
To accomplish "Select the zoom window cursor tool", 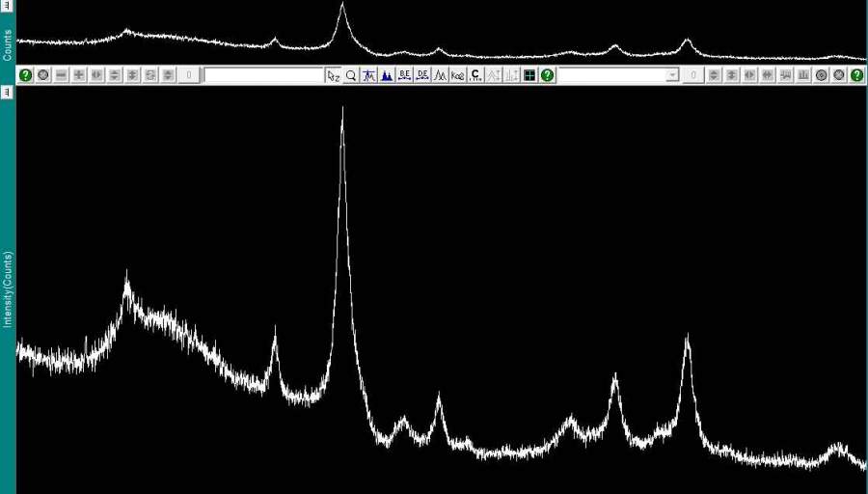I will click(333, 75).
